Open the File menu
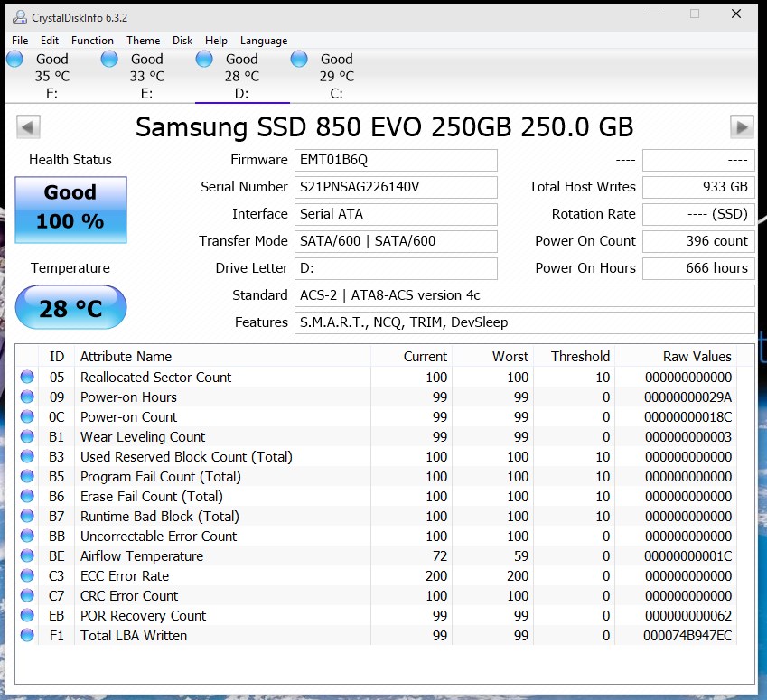This screenshot has height=700, width=767. coord(20,40)
